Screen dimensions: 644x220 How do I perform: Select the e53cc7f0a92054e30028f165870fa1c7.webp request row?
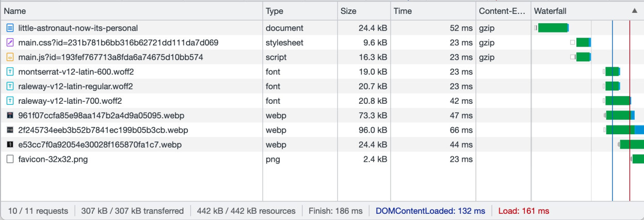(322, 145)
